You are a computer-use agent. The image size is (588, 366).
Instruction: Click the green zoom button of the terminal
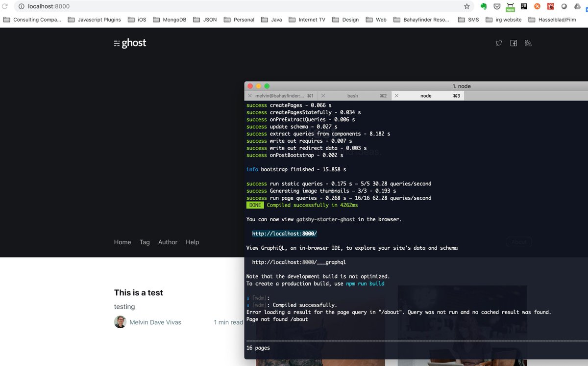(267, 86)
